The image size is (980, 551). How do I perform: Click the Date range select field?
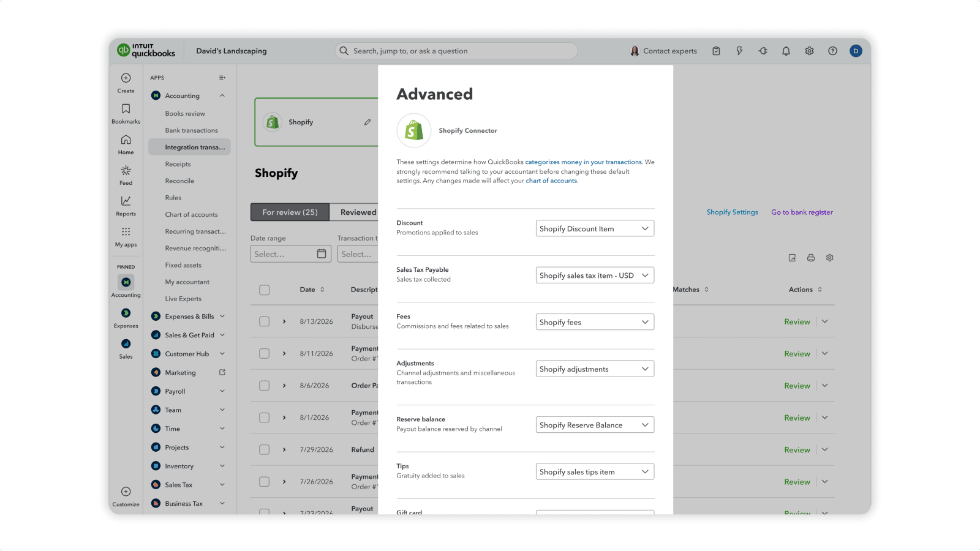290,254
